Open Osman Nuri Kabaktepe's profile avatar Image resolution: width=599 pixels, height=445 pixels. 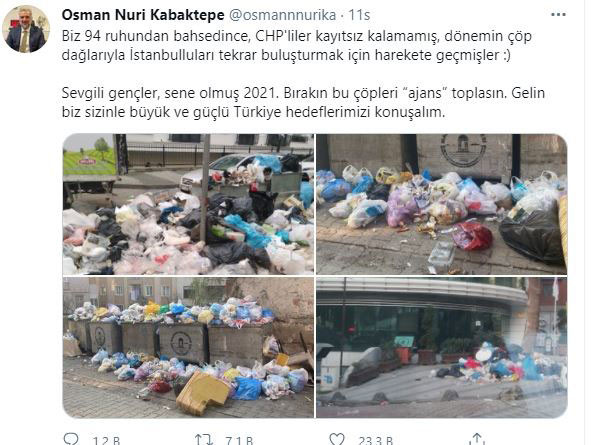click(26, 29)
